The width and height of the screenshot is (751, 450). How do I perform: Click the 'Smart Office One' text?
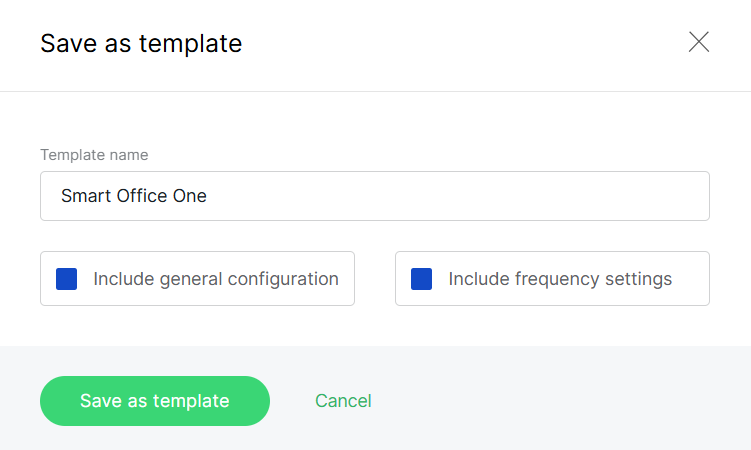coord(134,196)
